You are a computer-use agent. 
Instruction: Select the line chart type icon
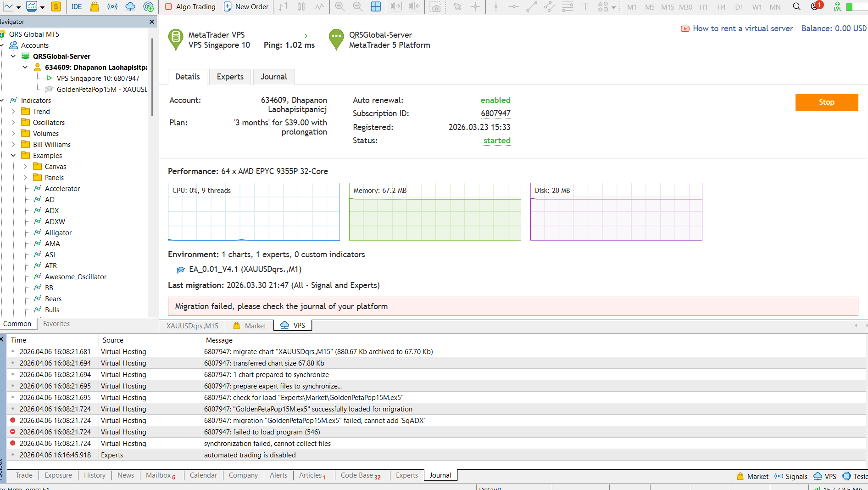pos(319,6)
